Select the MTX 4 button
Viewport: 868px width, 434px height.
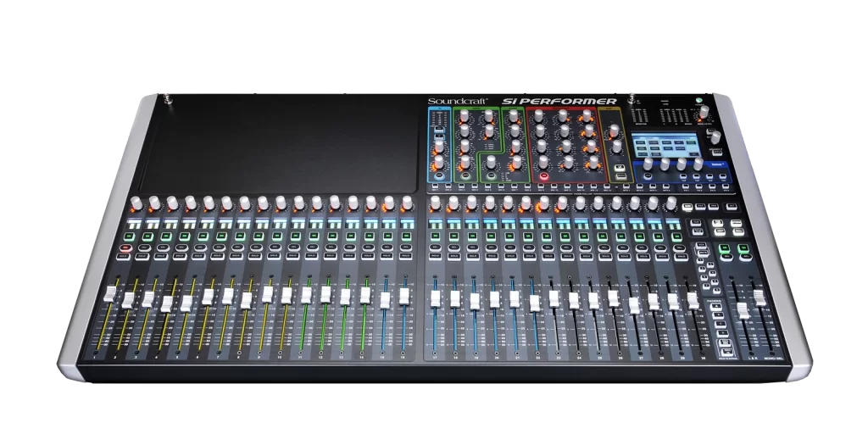point(667,186)
